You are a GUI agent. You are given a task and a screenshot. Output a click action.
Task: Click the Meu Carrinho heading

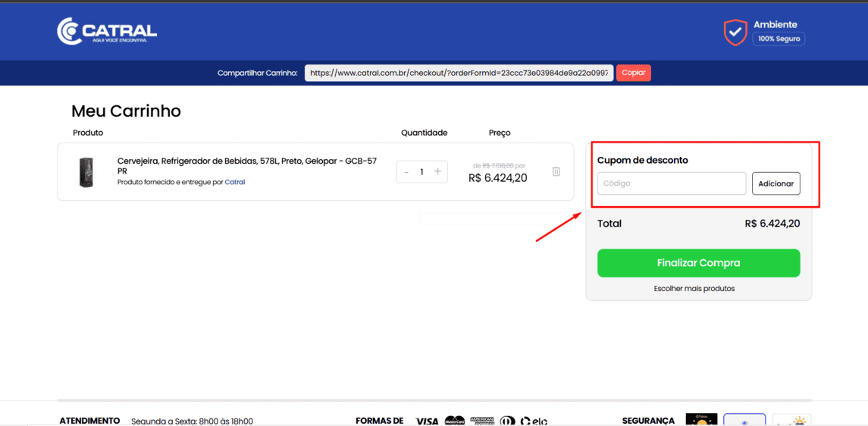(x=126, y=111)
